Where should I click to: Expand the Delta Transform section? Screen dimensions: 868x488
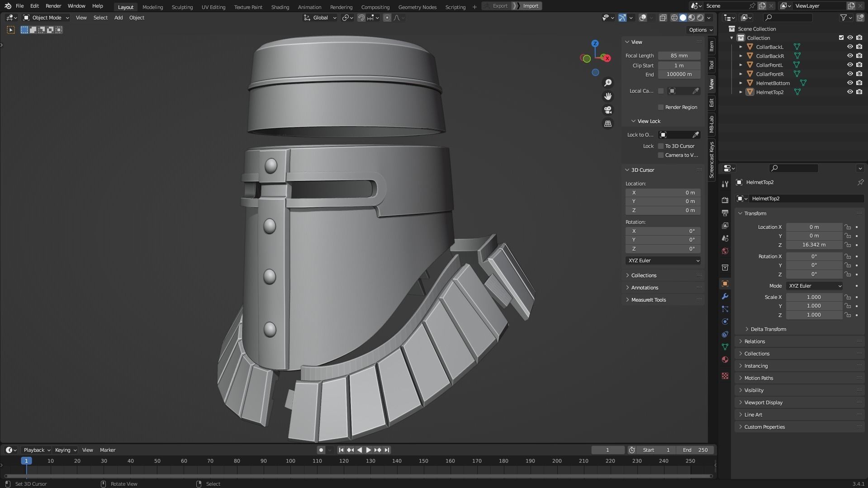(768, 329)
